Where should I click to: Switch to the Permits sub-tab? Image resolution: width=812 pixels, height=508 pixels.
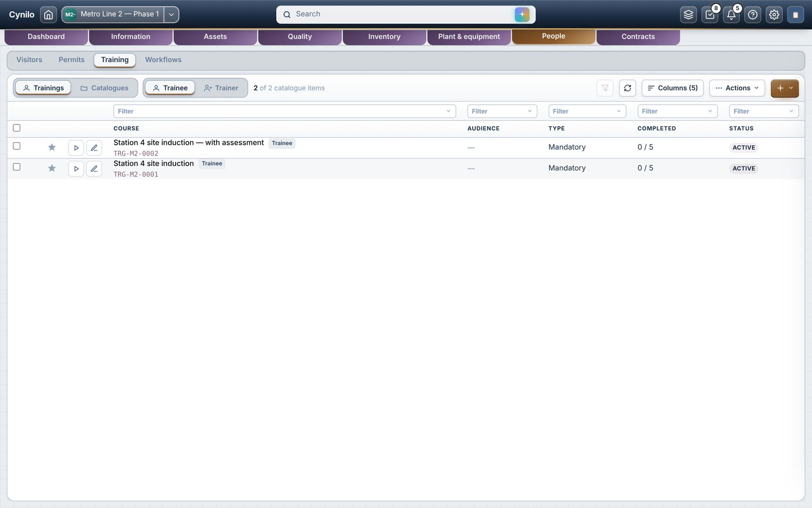(72, 60)
